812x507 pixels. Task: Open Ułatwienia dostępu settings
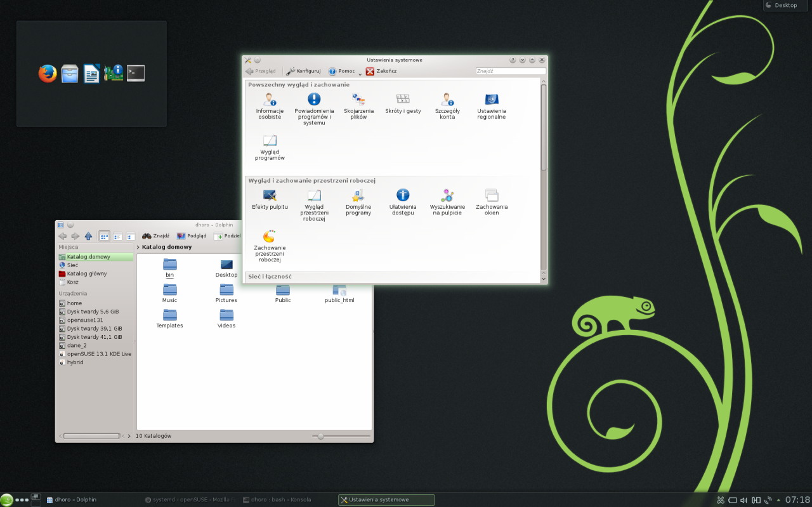tap(403, 202)
